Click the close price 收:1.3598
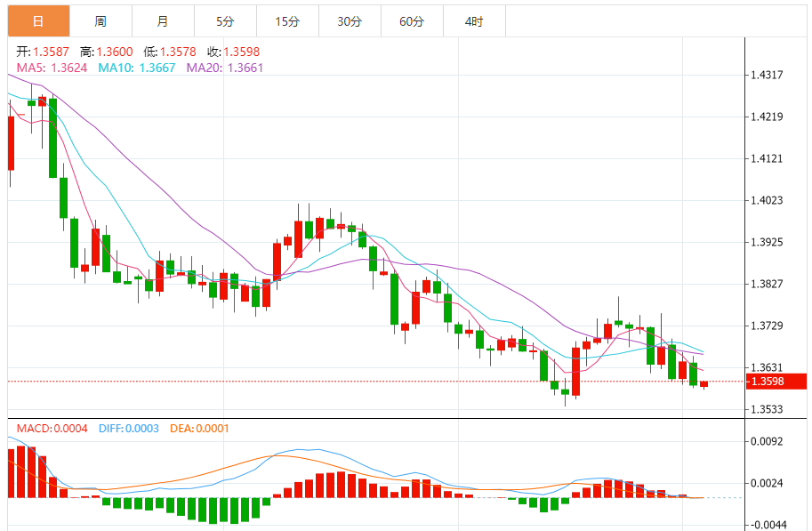 (234, 52)
